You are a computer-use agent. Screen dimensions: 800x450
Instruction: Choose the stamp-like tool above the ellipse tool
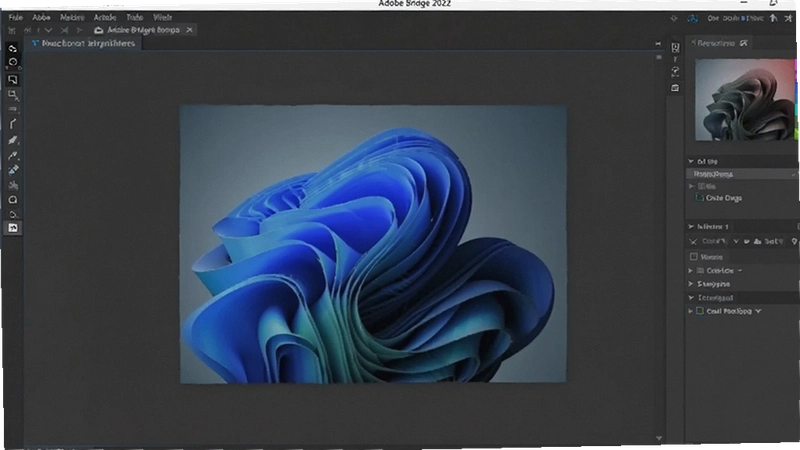pyautogui.click(x=13, y=185)
